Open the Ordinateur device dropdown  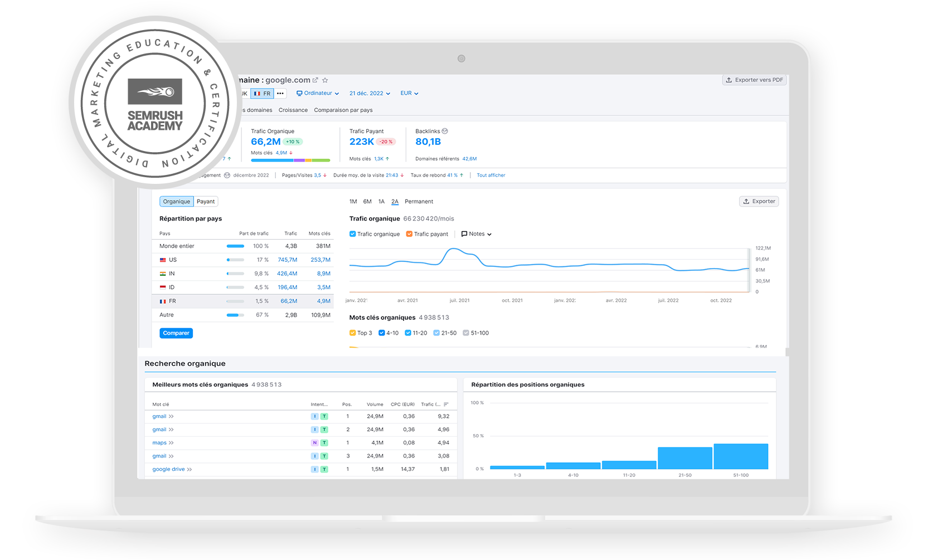318,94
